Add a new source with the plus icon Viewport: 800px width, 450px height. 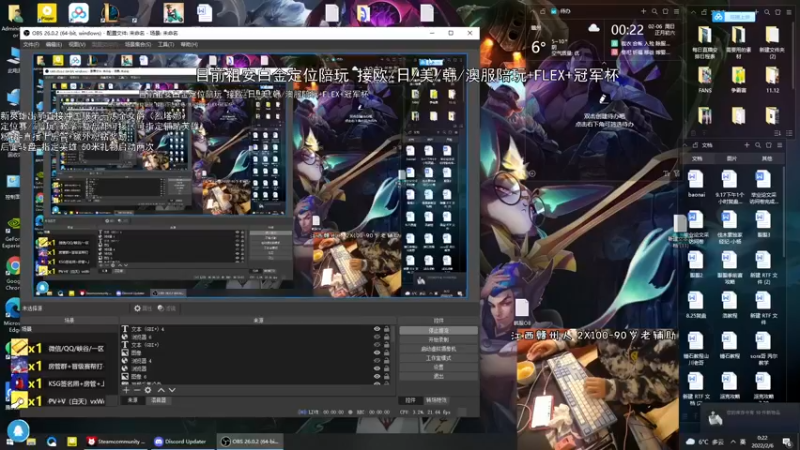[x=126, y=390]
